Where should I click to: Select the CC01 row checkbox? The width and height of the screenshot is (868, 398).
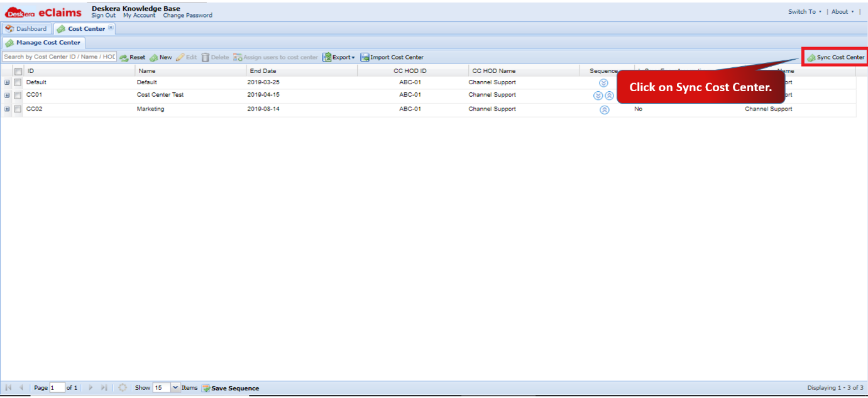[x=18, y=96]
